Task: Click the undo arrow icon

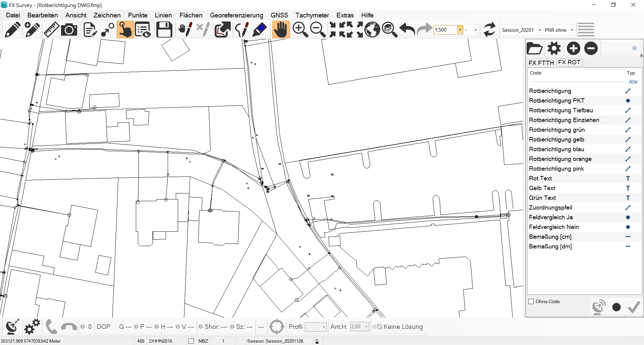Action: pyautogui.click(x=407, y=30)
